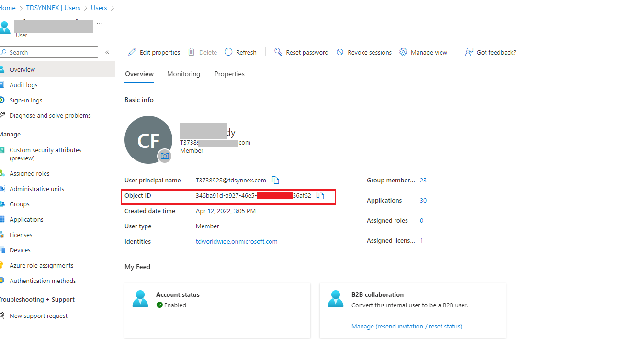Click the Refresh circular arrow icon
The image size is (644, 339).
(228, 52)
